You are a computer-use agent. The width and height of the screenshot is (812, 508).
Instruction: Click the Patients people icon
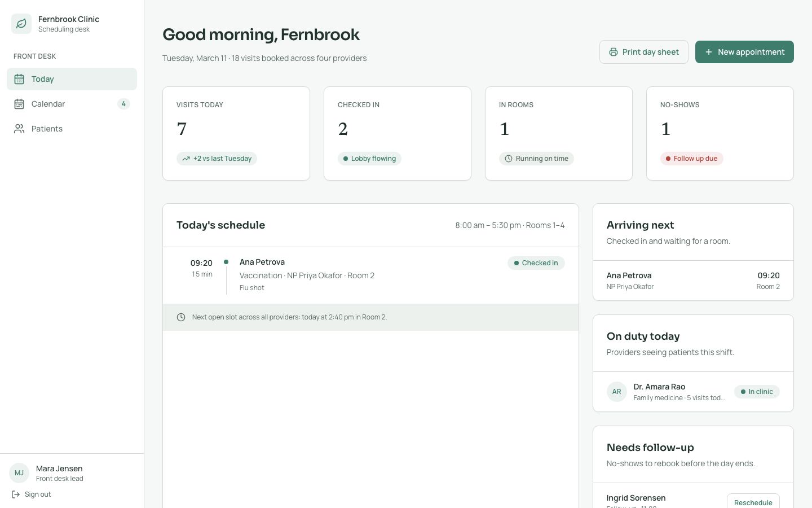click(19, 129)
